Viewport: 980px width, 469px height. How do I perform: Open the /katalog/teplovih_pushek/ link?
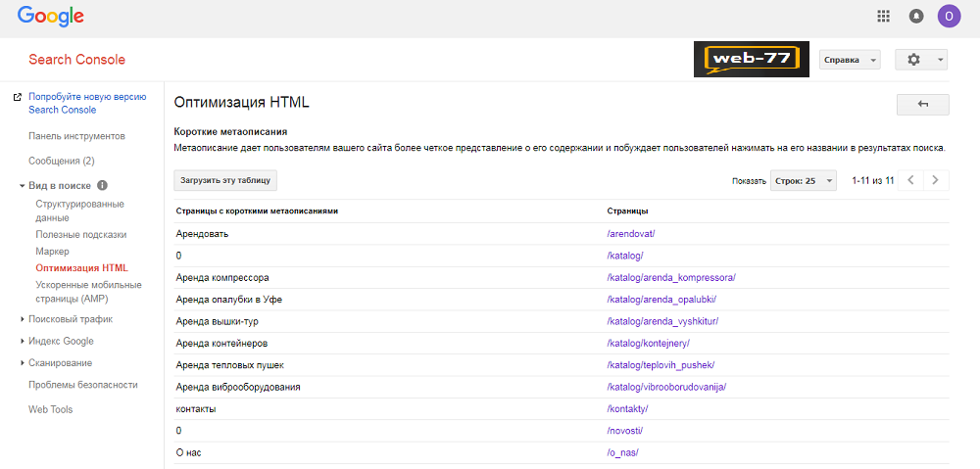(661, 364)
